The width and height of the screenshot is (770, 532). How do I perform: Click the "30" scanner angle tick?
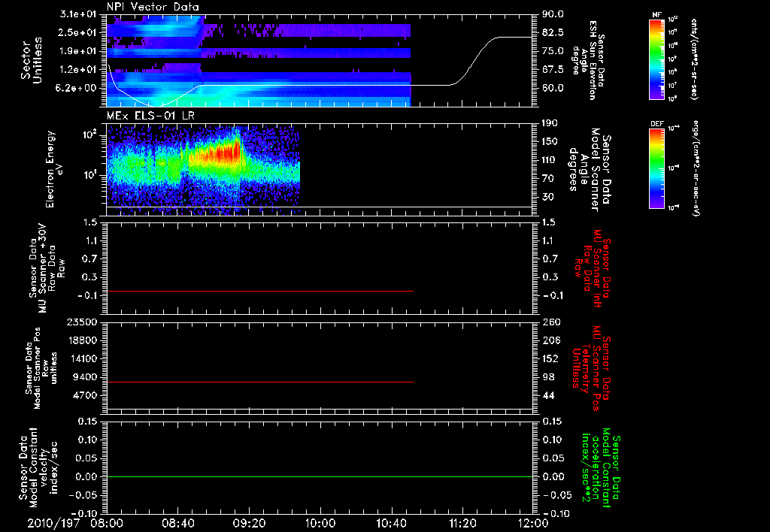coord(548,198)
